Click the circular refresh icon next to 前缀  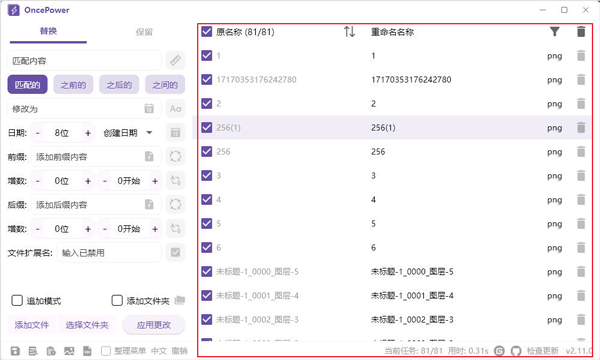point(175,156)
